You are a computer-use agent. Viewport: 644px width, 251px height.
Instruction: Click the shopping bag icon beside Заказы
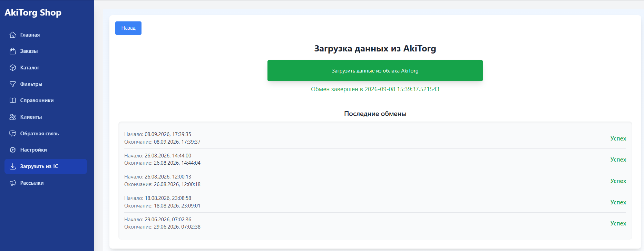[13, 51]
